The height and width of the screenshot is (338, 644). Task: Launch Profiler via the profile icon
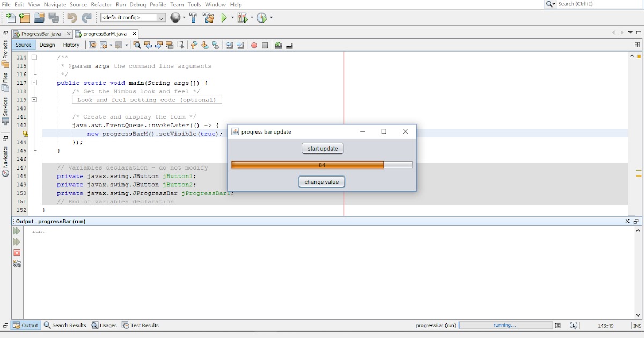[263, 17]
